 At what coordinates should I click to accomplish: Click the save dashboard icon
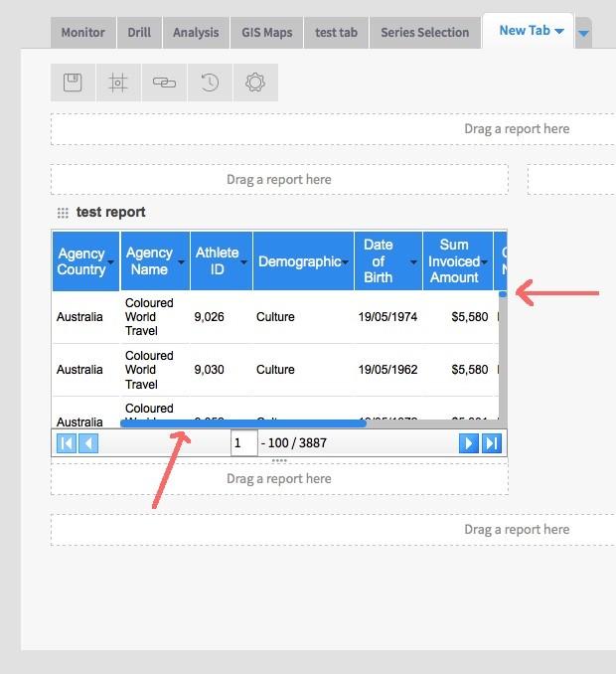(x=73, y=83)
